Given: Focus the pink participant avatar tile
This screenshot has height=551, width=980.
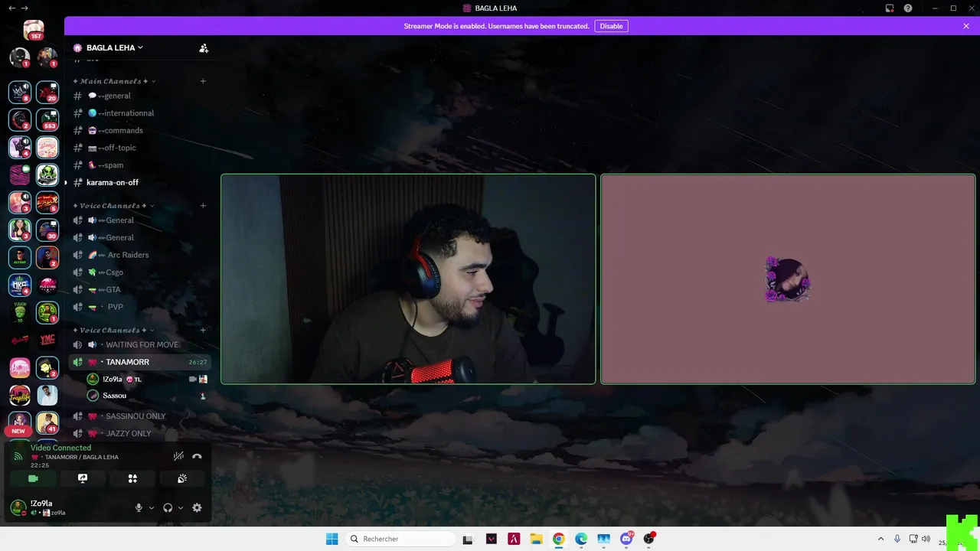Looking at the screenshot, I should coord(788,279).
